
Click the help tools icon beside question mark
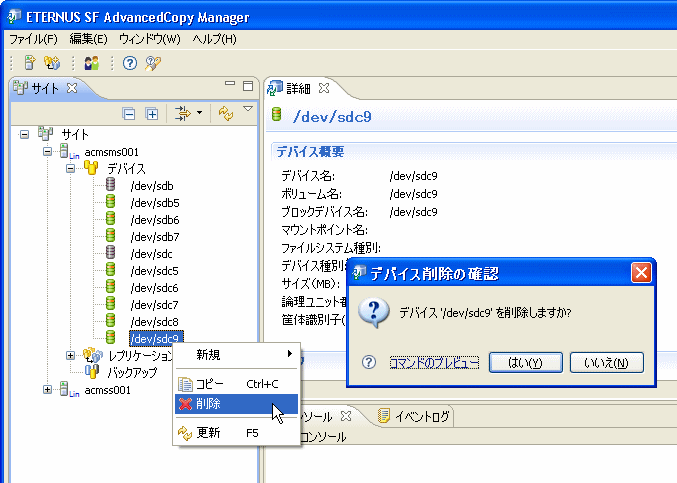[x=152, y=63]
